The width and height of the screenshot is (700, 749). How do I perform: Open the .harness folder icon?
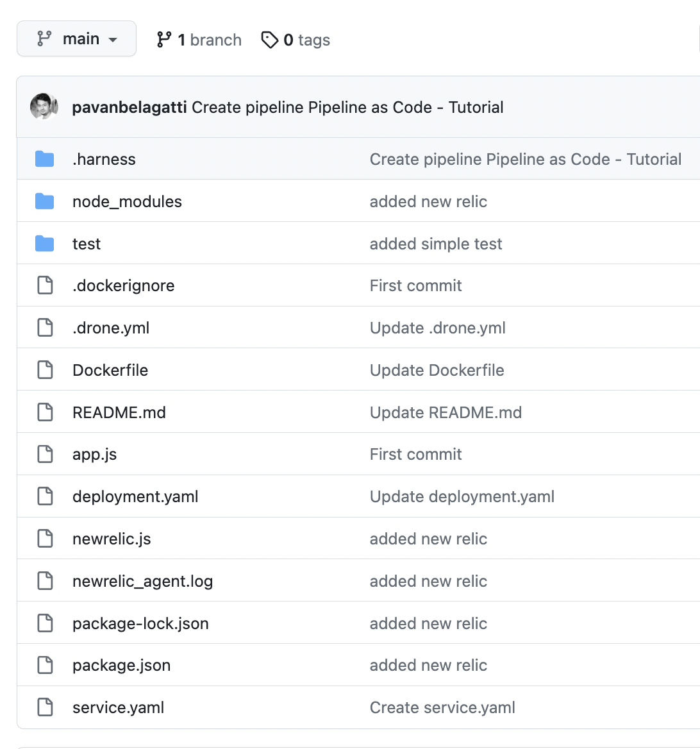[x=44, y=158]
